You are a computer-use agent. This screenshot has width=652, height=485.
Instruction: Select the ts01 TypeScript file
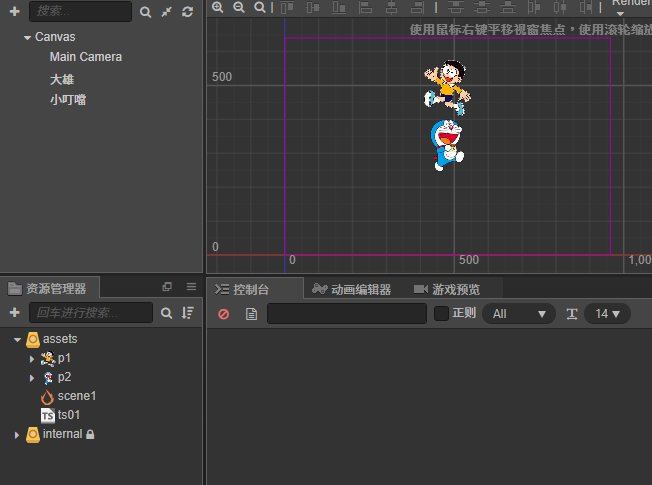click(69, 415)
